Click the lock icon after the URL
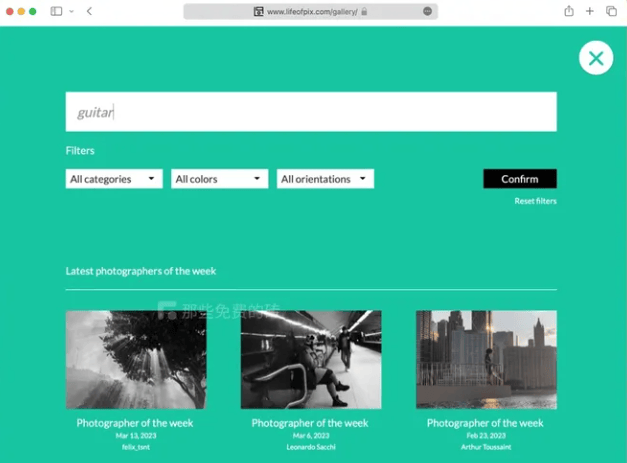627x463 pixels. click(364, 11)
